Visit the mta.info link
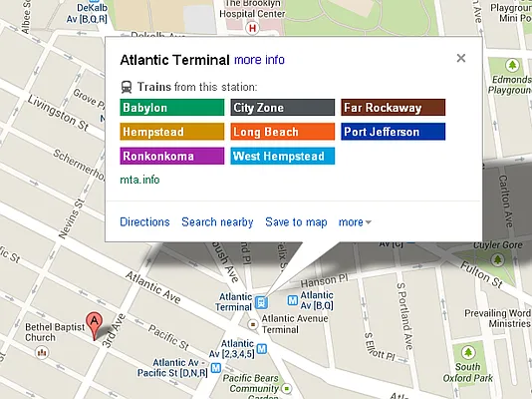This screenshot has width=532, height=399. click(139, 180)
